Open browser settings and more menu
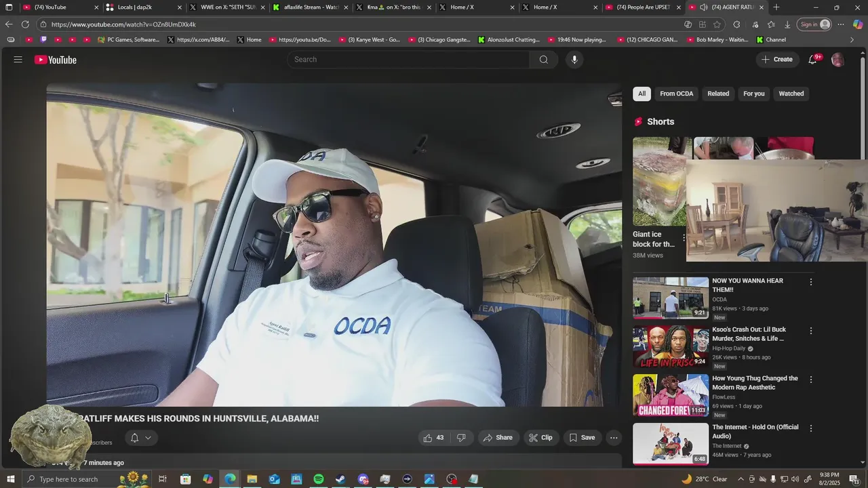The image size is (868, 488). click(x=841, y=24)
